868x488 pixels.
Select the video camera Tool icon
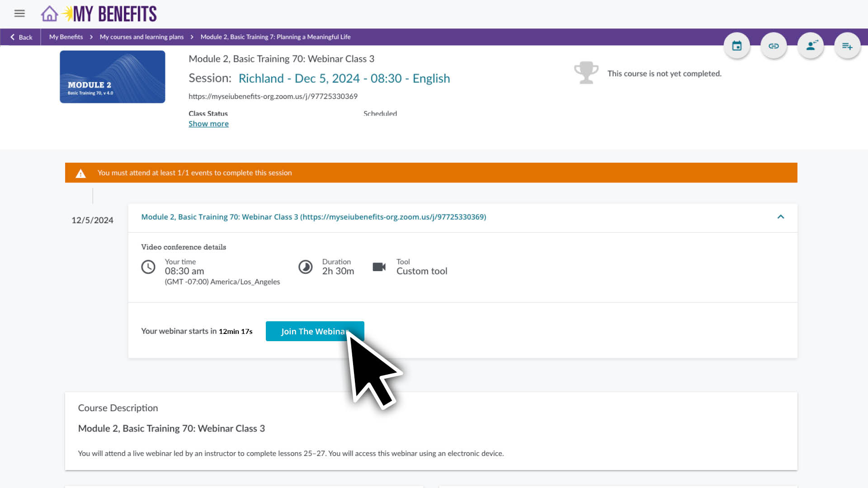pyautogui.click(x=379, y=267)
